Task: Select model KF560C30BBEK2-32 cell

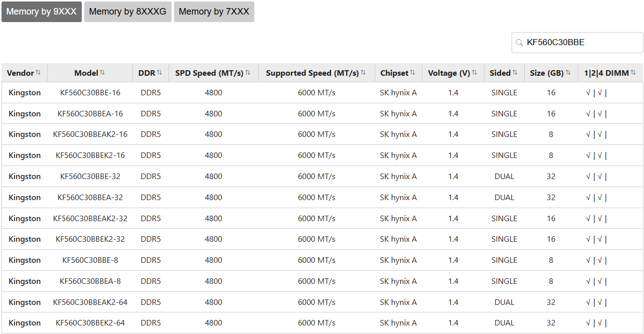Action: pos(90,239)
